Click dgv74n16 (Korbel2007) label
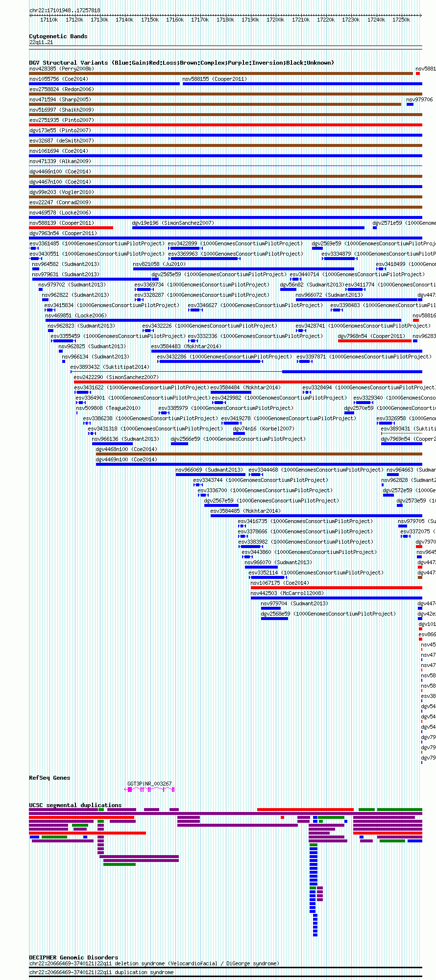 click(264, 429)
